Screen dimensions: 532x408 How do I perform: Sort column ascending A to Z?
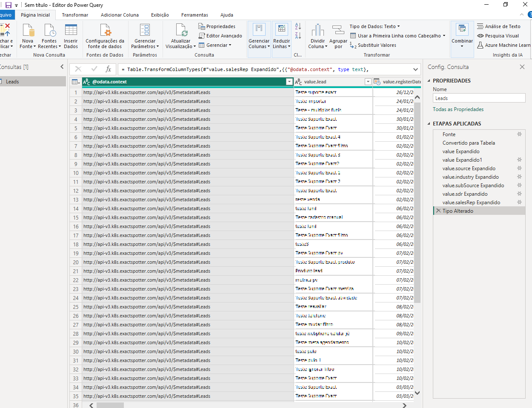click(298, 26)
